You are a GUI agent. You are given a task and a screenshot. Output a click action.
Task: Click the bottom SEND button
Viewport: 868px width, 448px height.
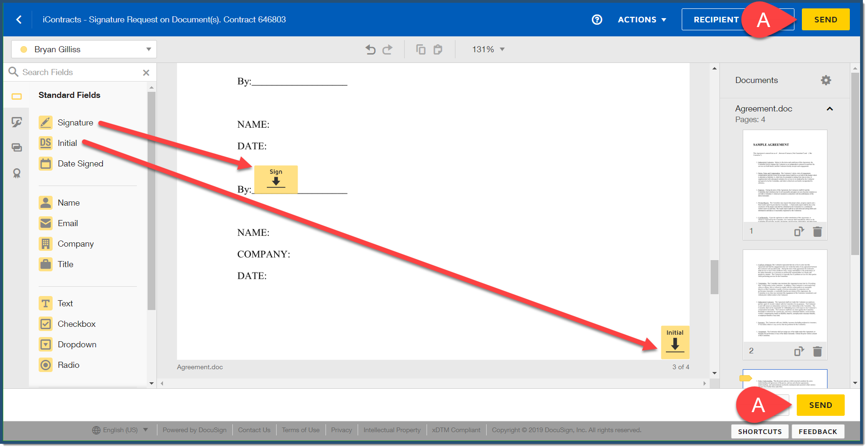pyautogui.click(x=821, y=405)
